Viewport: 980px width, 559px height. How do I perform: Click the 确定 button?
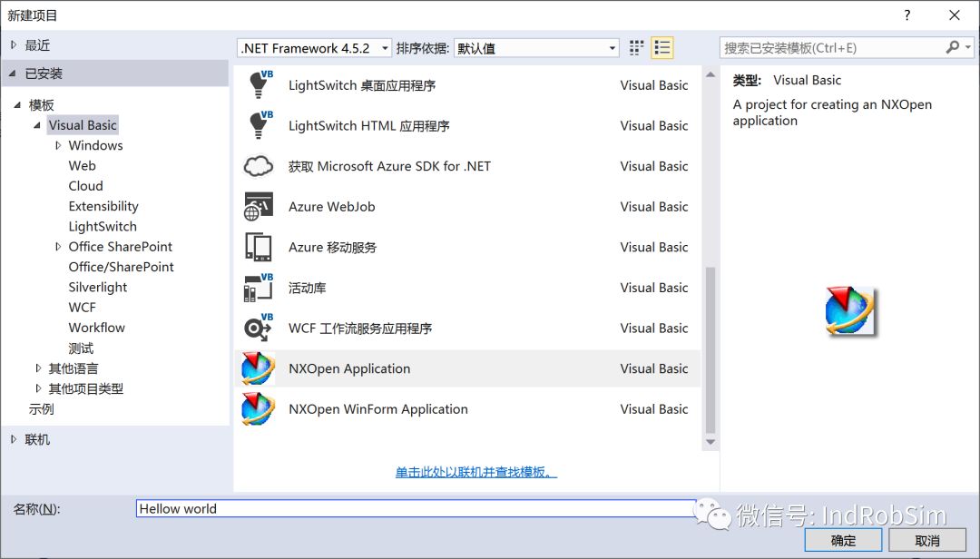[x=843, y=540]
